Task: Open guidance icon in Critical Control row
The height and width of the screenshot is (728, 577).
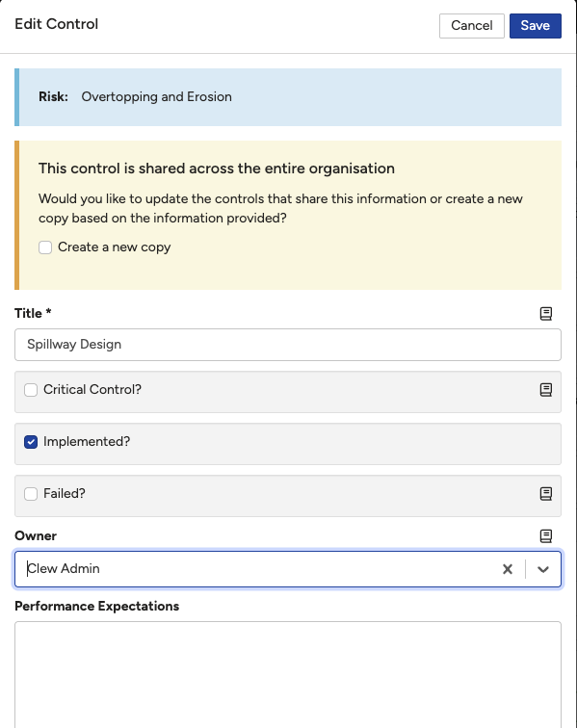Action: (x=546, y=390)
